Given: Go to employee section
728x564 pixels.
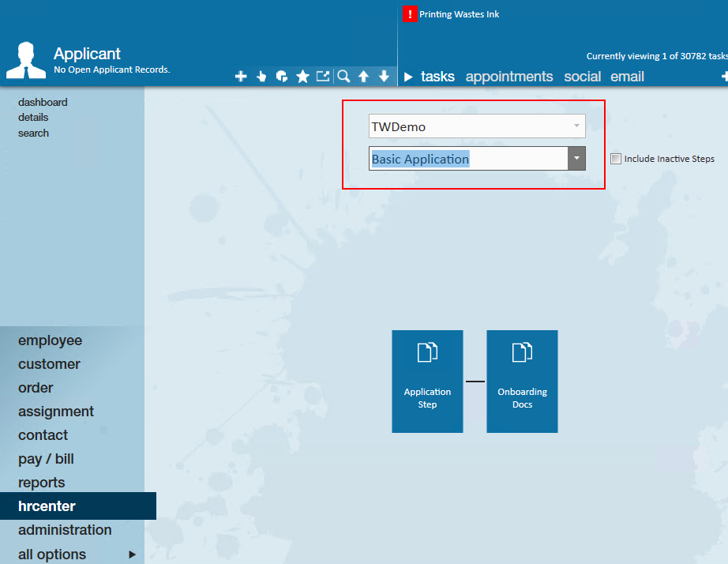Looking at the screenshot, I should point(51,340).
